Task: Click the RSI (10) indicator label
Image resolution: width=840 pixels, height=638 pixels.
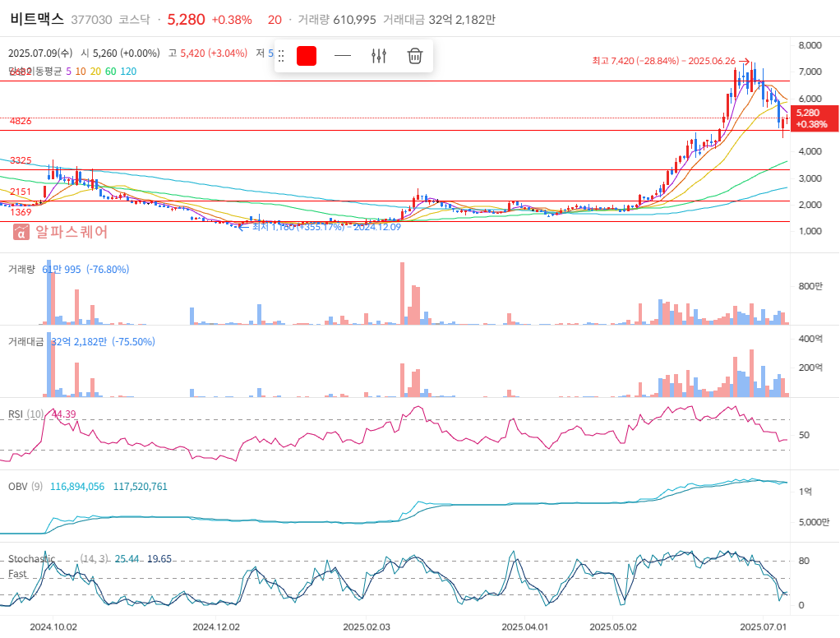Action: coord(25,414)
